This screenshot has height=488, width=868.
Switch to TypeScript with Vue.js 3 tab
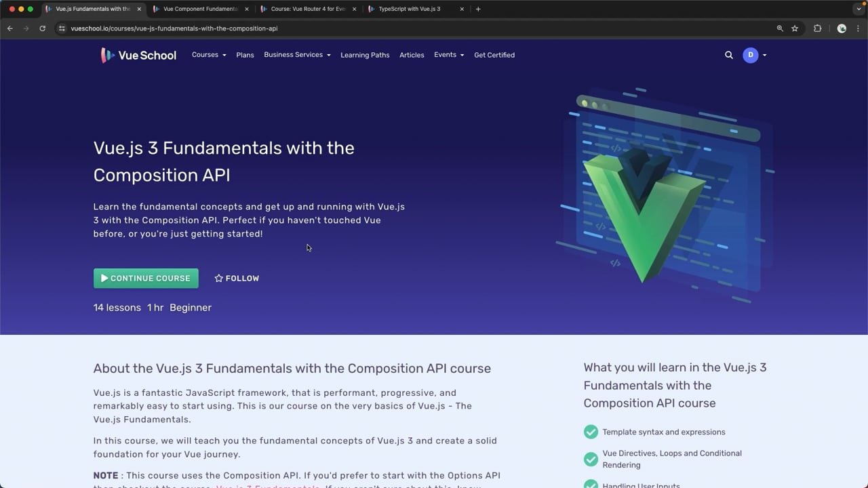pyautogui.click(x=416, y=9)
